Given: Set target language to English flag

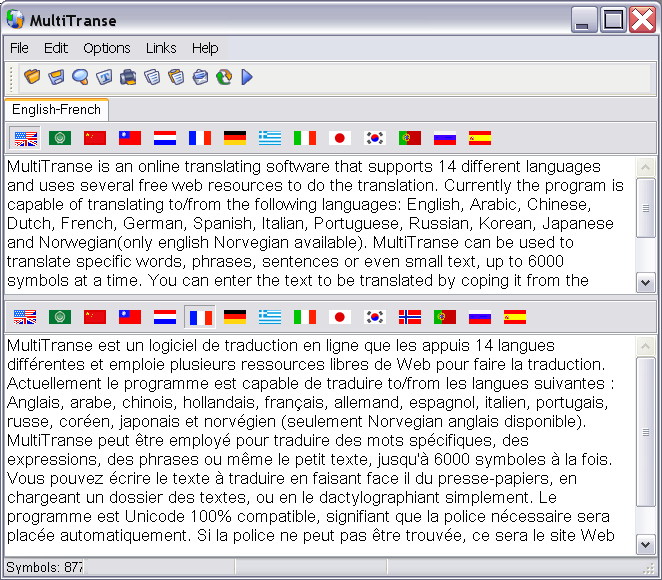Looking at the screenshot, I should [x=25, y=317].
